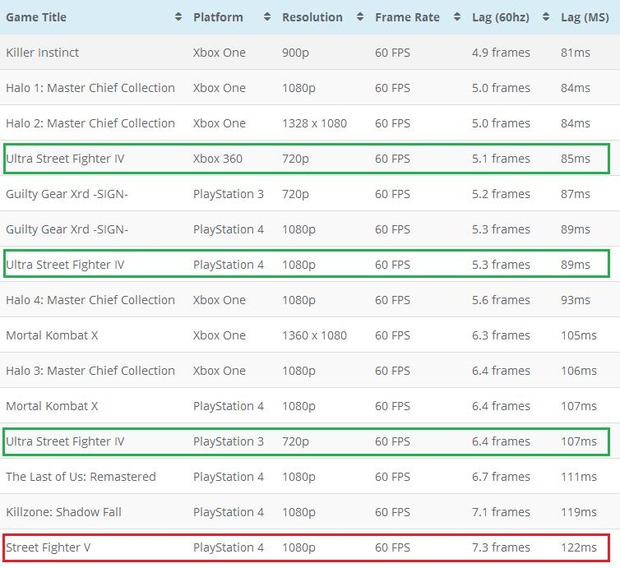Click 1080p in The Last of Us row
620x568 pixels.
click(299, 477)
